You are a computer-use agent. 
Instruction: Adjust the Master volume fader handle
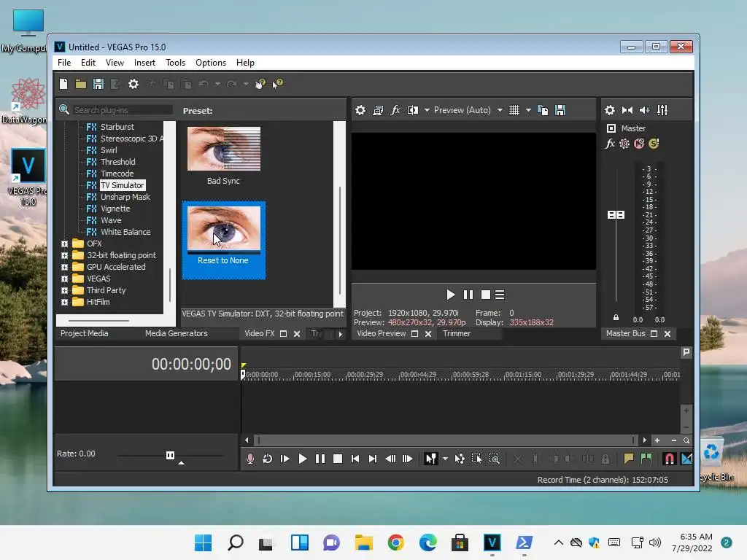pos(616,215)
